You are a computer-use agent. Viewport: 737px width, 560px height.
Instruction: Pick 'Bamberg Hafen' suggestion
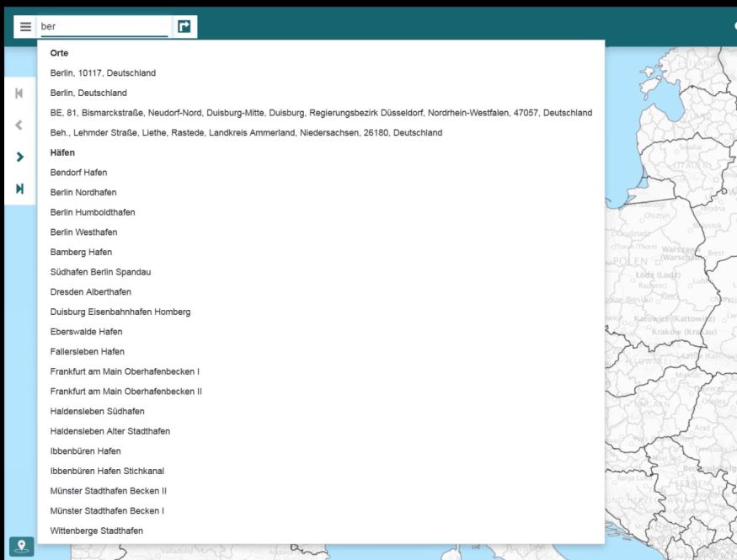[x=81, y=253]
